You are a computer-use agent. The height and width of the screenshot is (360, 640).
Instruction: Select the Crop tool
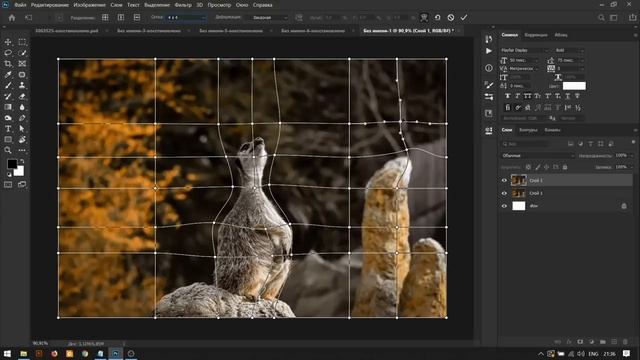8,64
